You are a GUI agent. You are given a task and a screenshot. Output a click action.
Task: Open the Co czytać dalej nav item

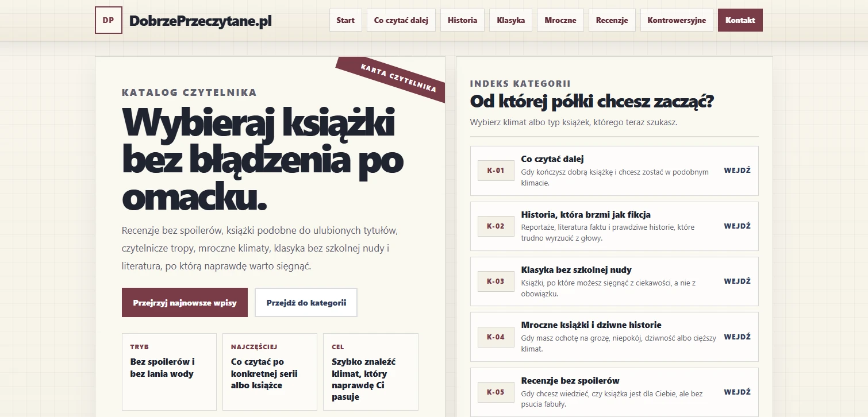[x=401, y=20]
